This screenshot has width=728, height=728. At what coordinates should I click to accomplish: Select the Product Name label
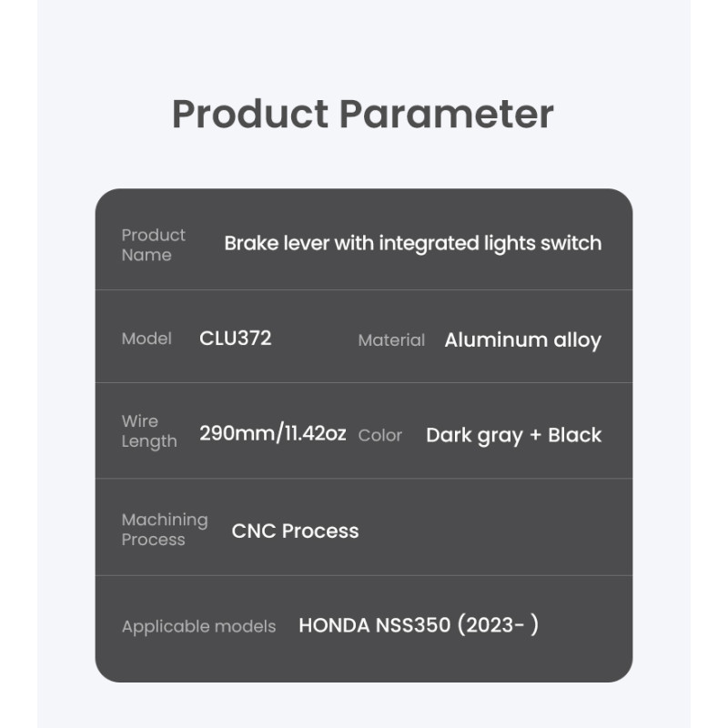click(153, 245)
